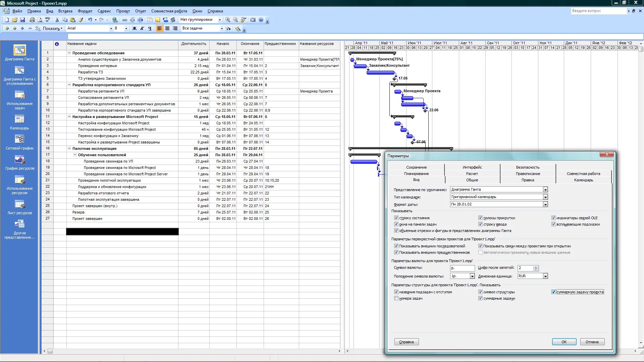Click the Print Preview toolbar icon
644x362 pixels.
point(40,20)
